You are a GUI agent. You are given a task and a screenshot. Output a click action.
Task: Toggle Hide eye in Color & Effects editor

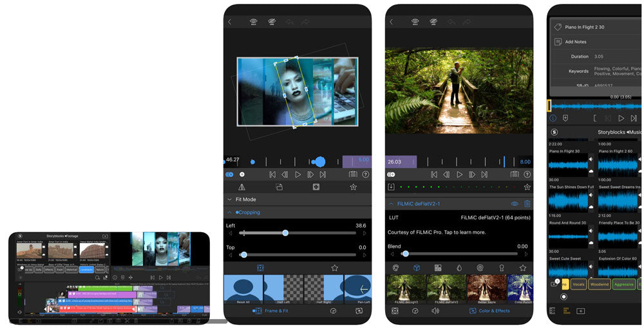[433, 22]
